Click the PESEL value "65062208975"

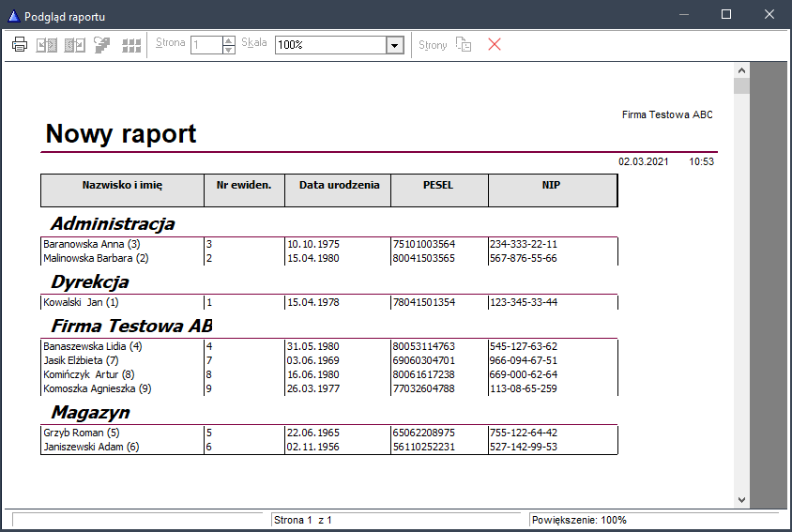click(x=424, y=433)
